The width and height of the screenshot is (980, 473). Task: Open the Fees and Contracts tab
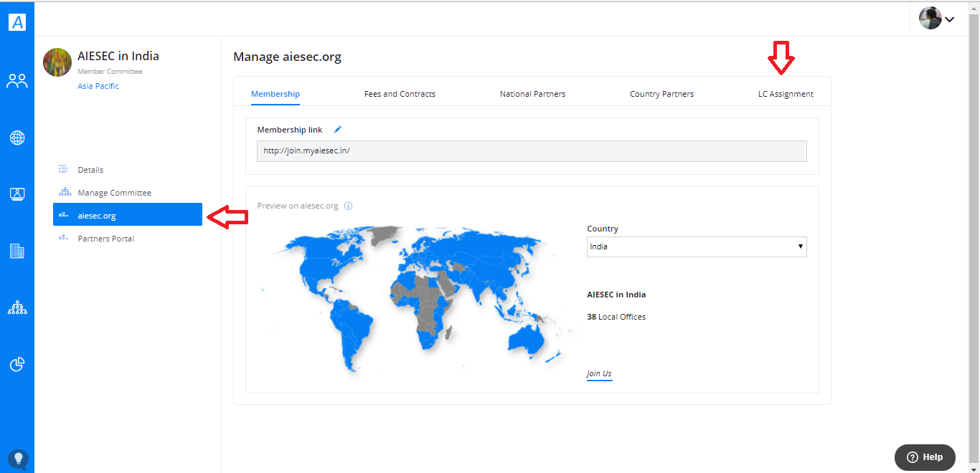[x=400, y=94]
